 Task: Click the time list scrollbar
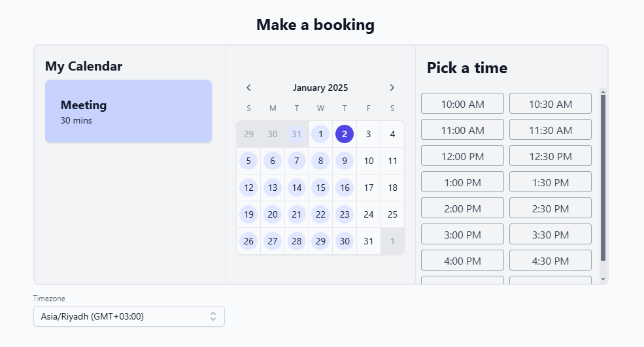[x=603, y=176]
